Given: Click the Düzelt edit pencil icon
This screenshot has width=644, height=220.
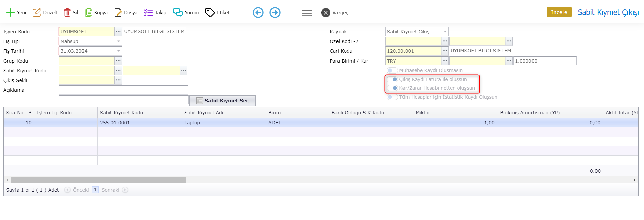Looking at the screenshot, I should click(x=37, y=13).
